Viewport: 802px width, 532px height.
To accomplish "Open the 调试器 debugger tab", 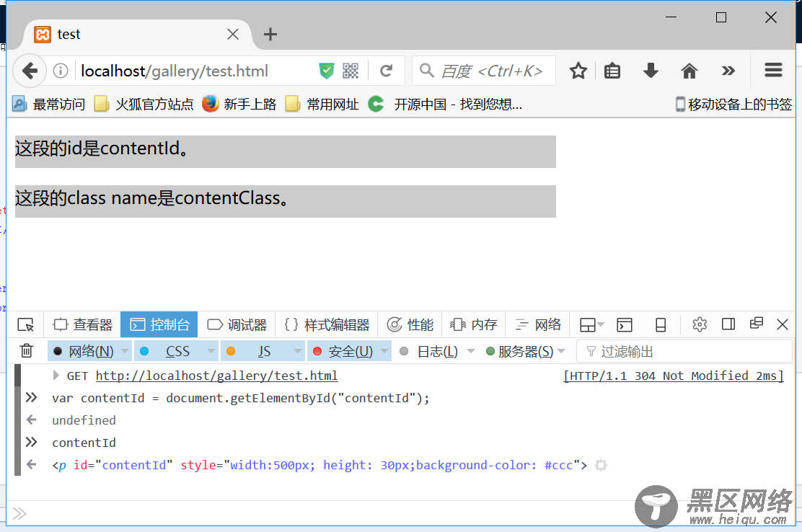I will point(237,324).
